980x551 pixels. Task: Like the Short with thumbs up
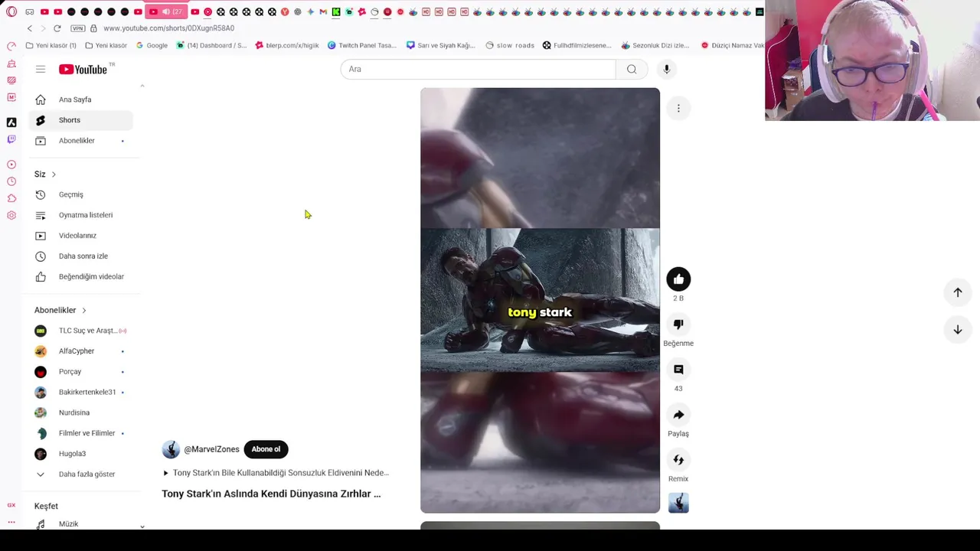click(x=678, y=279)
